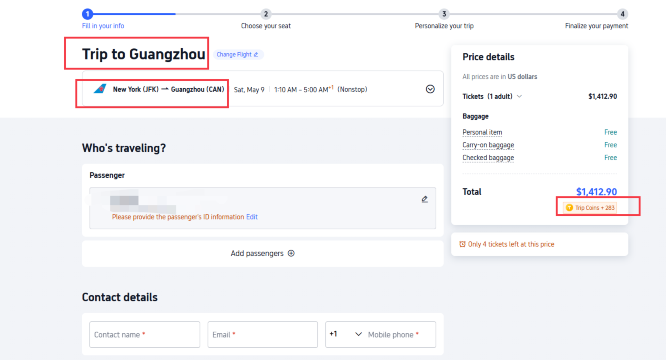The width and height of the screenshot is (666, 360).
Task: Edit passenger using the pencil icon
Action: coord(424,199)
